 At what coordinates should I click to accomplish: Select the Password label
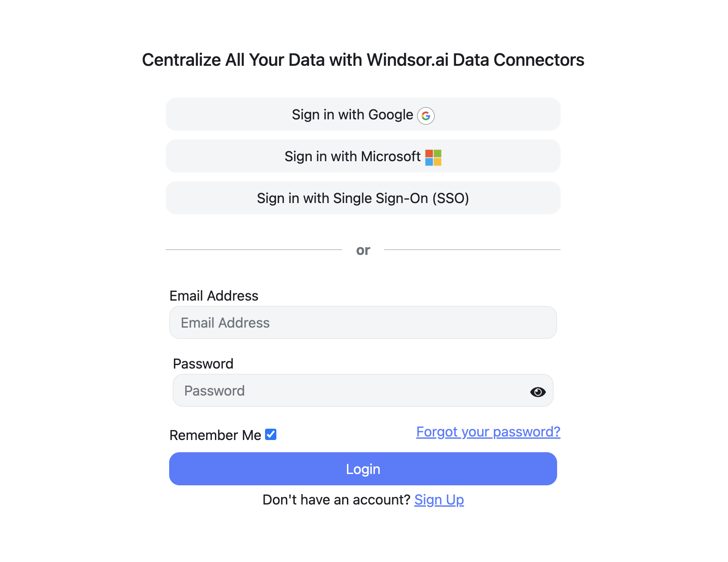[x=203, y=364]
